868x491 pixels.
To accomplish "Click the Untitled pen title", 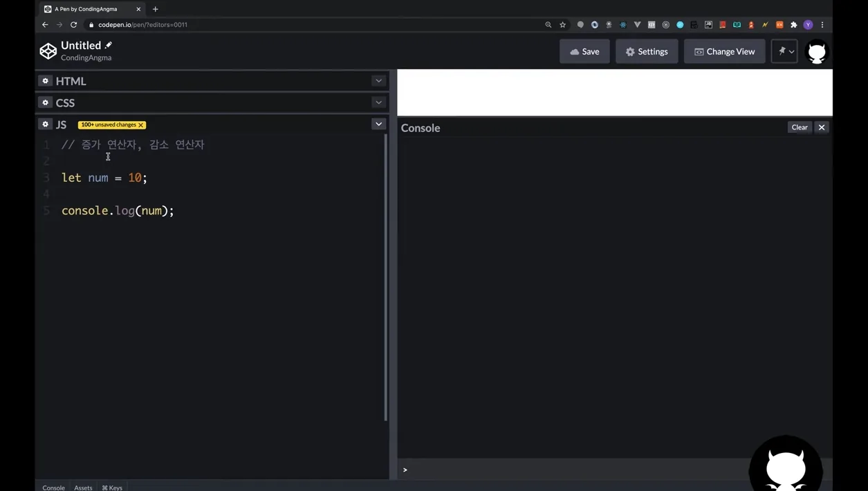I will (81, 46).
